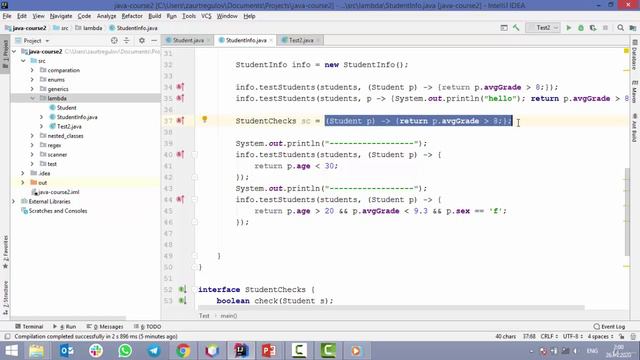Open the Messages tool window

click(x=105, y=327)
